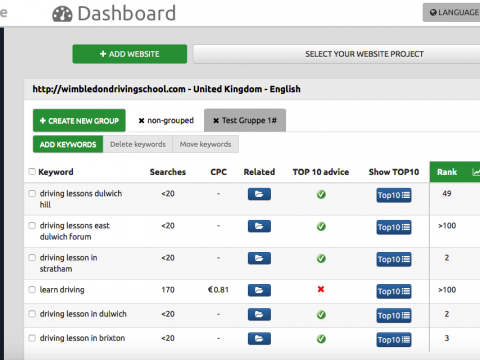The height and width of the screenshot is (360, 480).
Task: Select the non-grouped tab
Action: 166,120
